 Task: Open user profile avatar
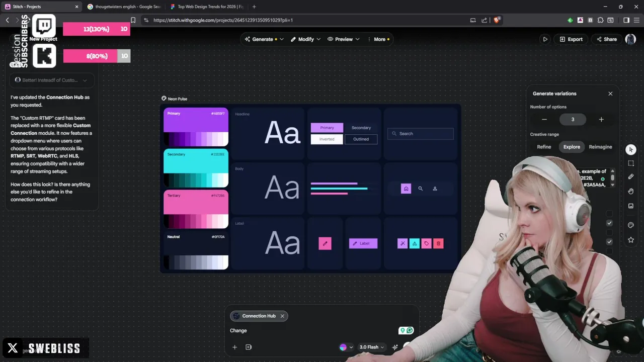click(630, 39)
